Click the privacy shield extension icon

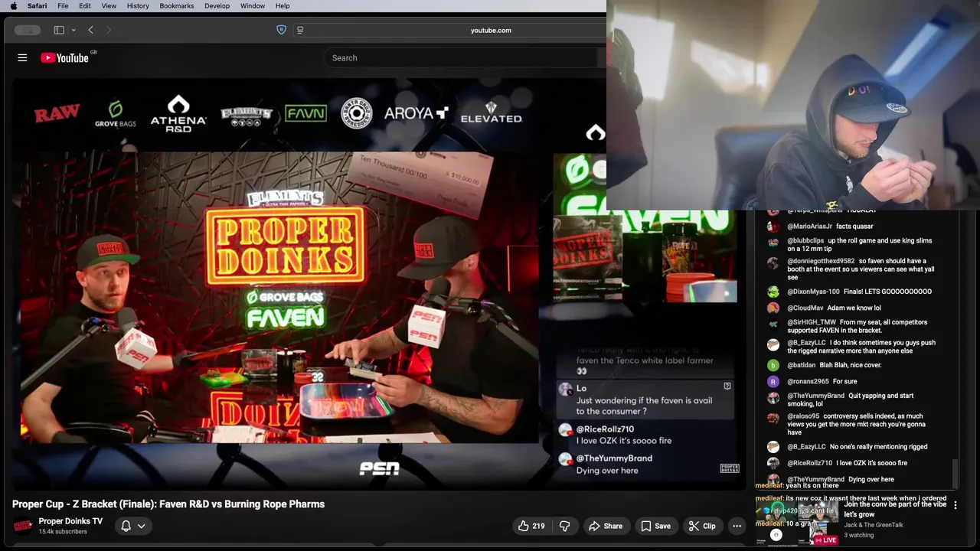pyautogui.click(x=281, y=30)
